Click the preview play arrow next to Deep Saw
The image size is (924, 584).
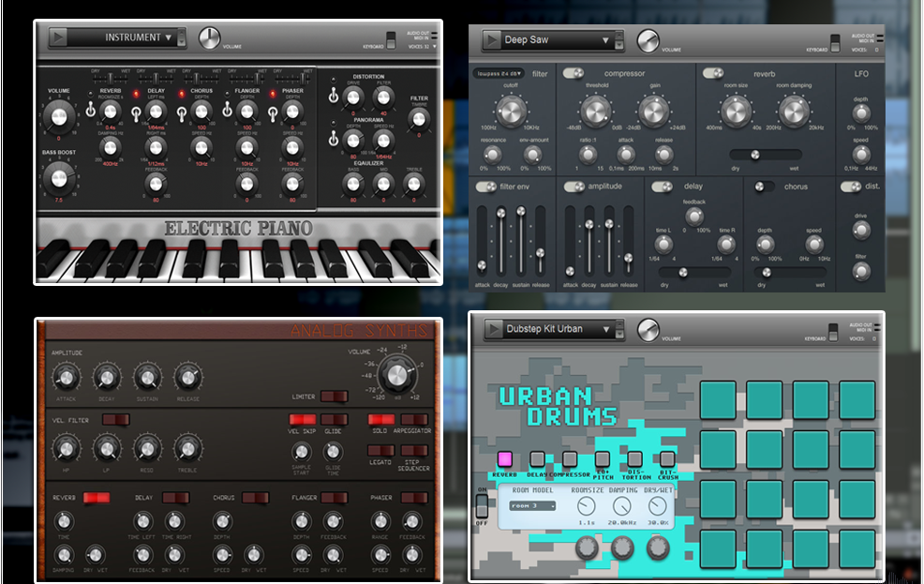[491, 40]
